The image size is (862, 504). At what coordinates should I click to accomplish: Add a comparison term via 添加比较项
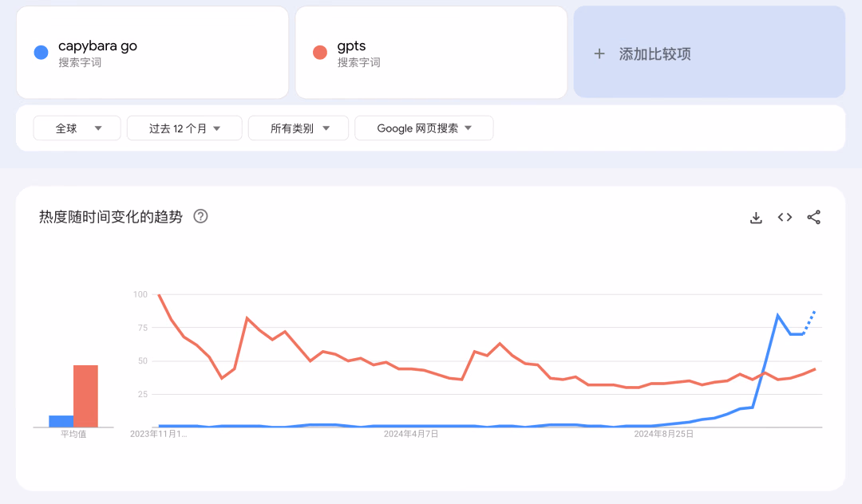tap(710, 52)
